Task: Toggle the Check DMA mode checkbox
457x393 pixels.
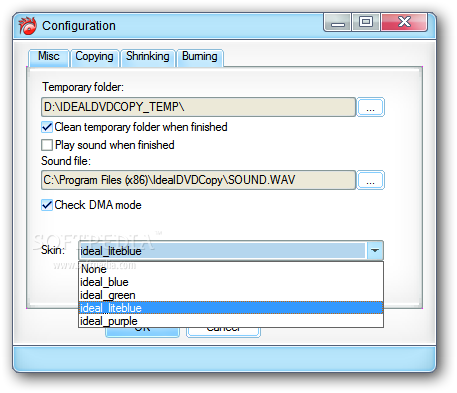Action: [47, 205]
